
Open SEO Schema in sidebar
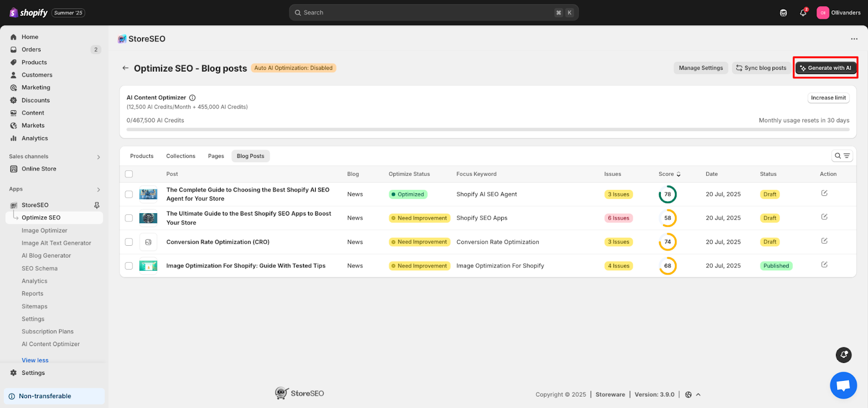tap(40, 269)
